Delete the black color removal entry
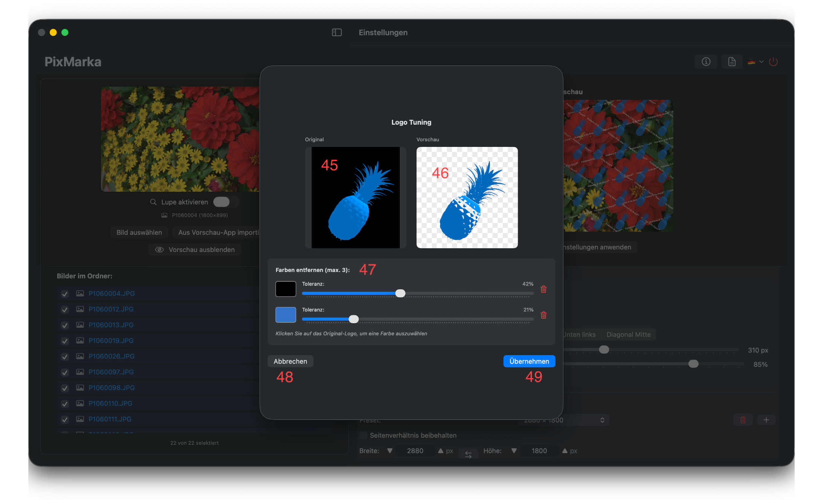Image resolution: width=823 pixels, height=504 pixels. pos(543,289)
